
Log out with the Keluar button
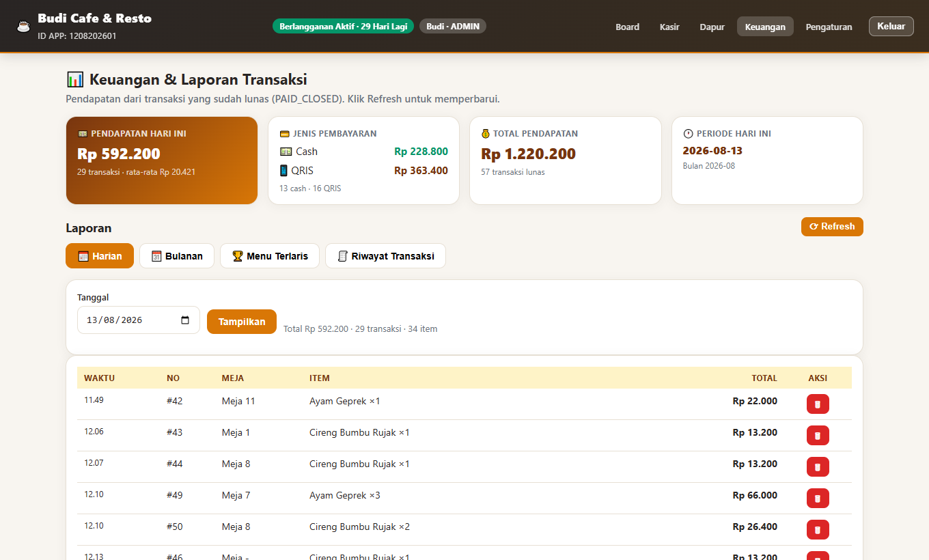tap(891, 26)
